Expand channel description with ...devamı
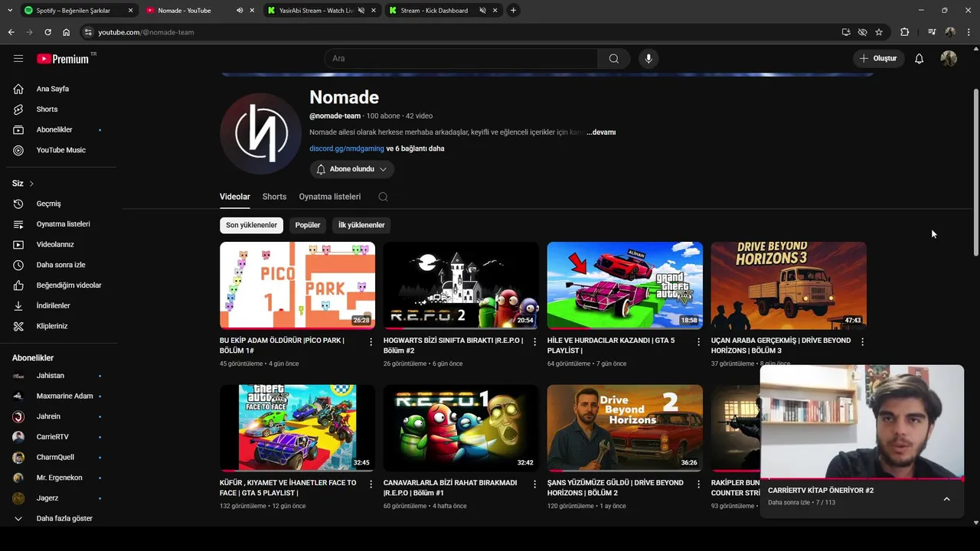This screenshot has width=980, height=551. 601,132
